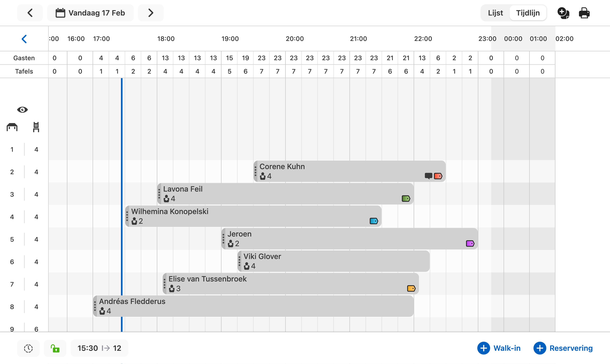Click purple tag on Jeroen reservation

click(470, 243)
